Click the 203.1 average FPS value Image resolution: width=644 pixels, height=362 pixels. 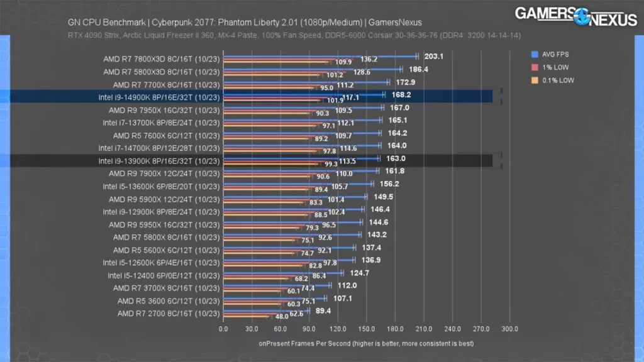point(434,56)
